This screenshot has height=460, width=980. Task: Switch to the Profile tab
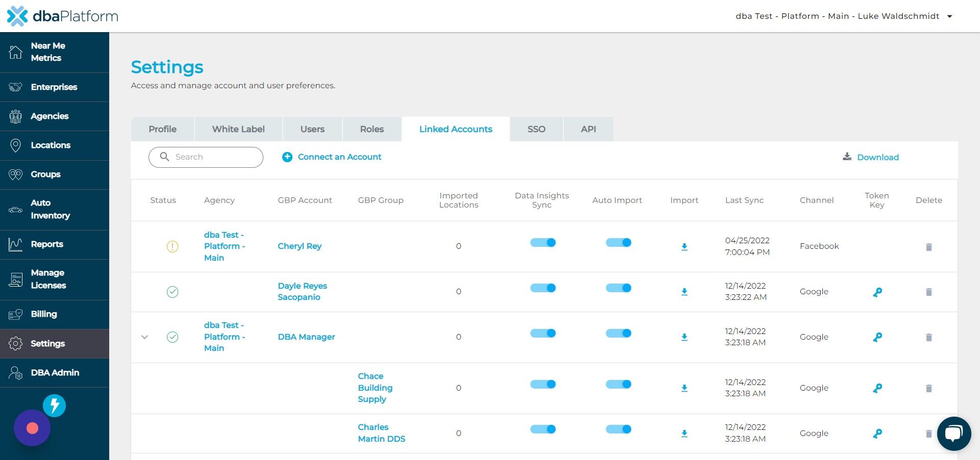click(x=162, y=129)
